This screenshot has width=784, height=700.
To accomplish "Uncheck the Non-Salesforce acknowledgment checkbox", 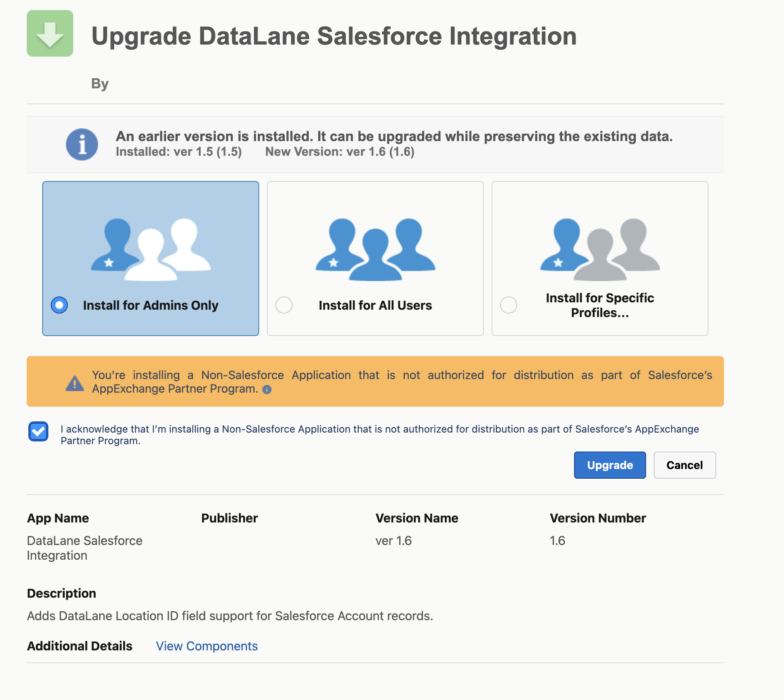I will click(x=38, y=431).
